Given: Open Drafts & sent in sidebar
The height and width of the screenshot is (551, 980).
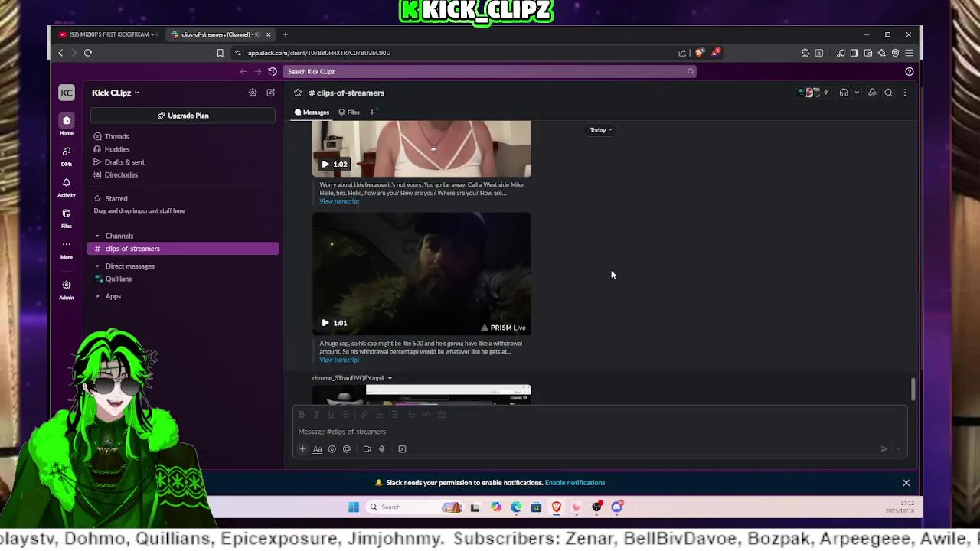Looking at the screenshot, I should [x=124, y=162].
